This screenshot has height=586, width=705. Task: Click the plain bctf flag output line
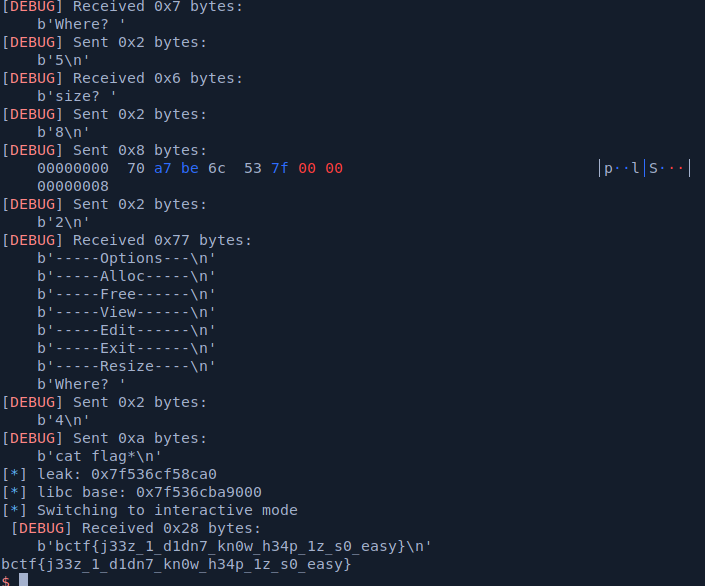pos(176,564)
